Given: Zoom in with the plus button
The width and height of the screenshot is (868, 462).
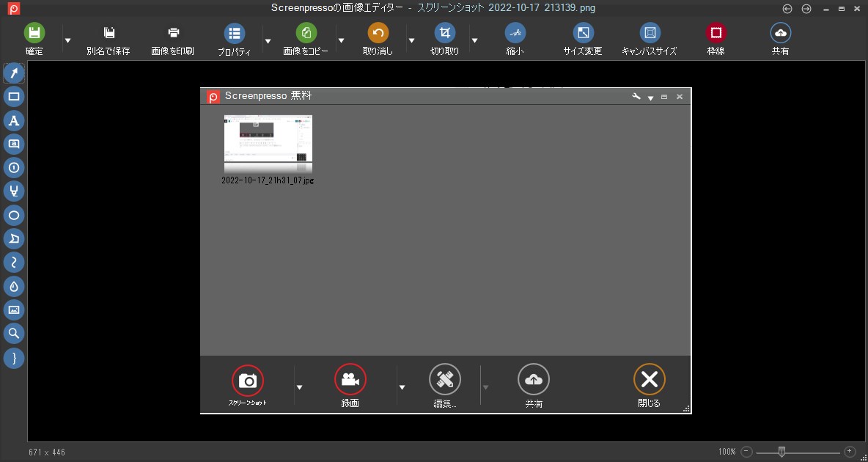Looking at the screenshot, I should [850, 452].
